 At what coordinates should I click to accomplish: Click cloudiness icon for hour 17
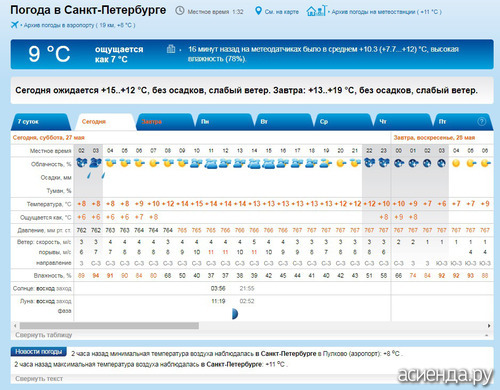coord(297,163)
